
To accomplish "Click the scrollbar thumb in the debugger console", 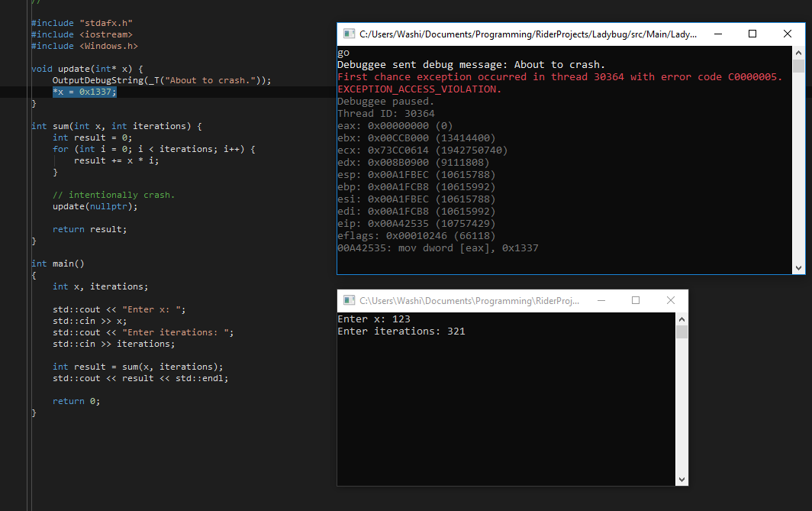I will 799,66.
